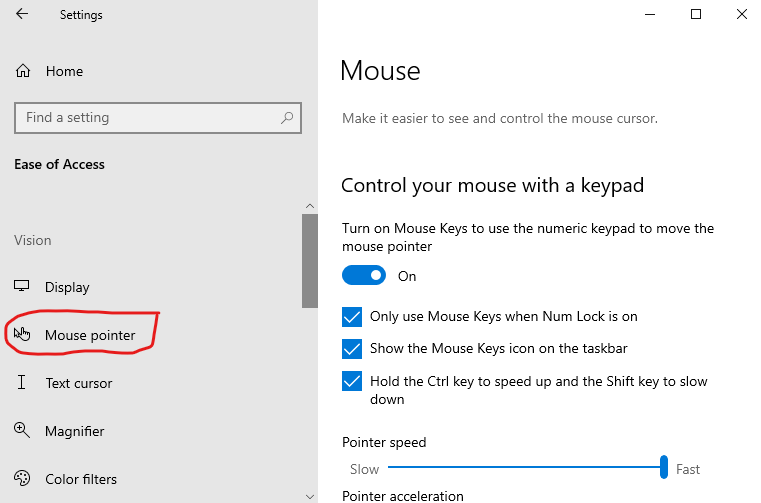Screen dimensions: 761x503
Task: Open the Magnifier settings page
Action: coord(74,431)
